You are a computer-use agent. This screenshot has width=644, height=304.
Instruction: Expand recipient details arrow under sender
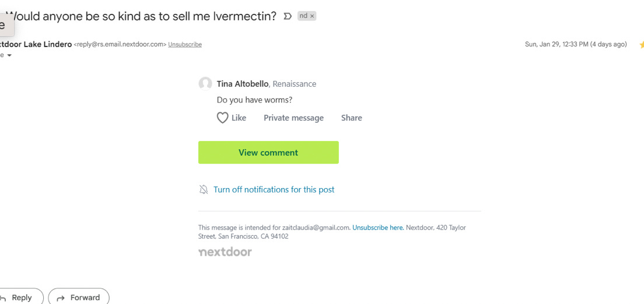[x=9, y=55]
